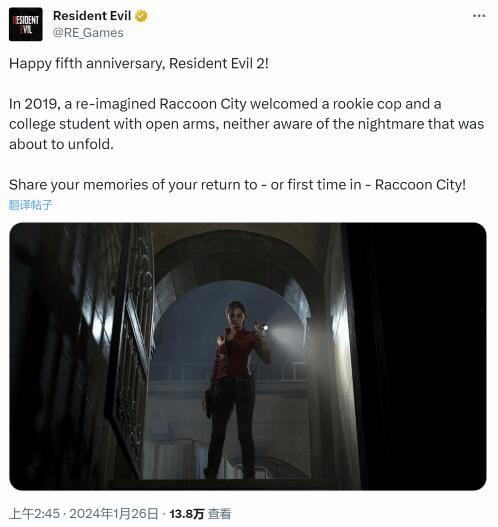
Task: Open the attached Raccoon City screenshot
Action: (x=248, y=356)
